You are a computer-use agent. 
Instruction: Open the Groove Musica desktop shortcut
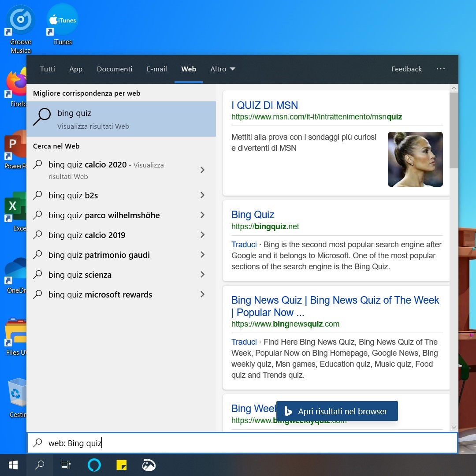pos(20,29)
